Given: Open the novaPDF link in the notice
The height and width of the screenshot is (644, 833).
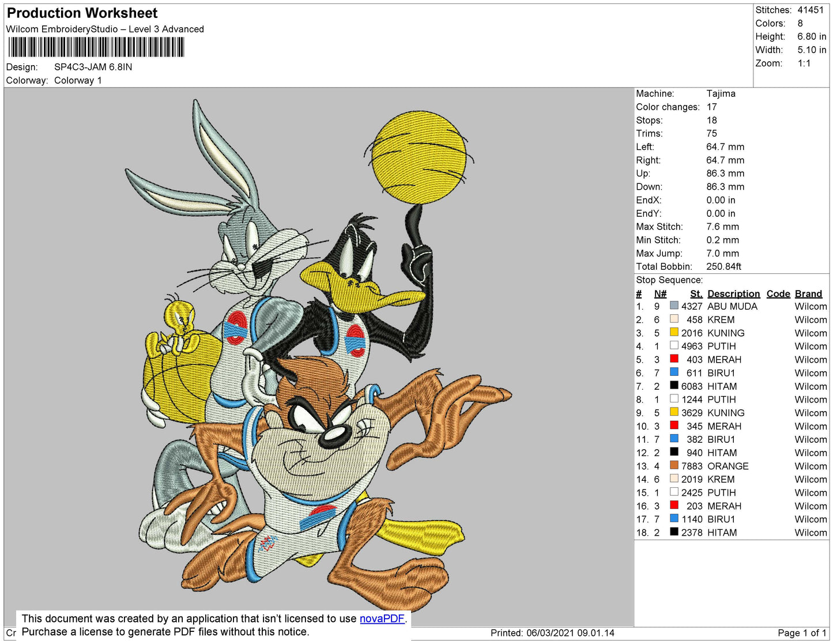Looking at the screenshot, I should (382, 619).
